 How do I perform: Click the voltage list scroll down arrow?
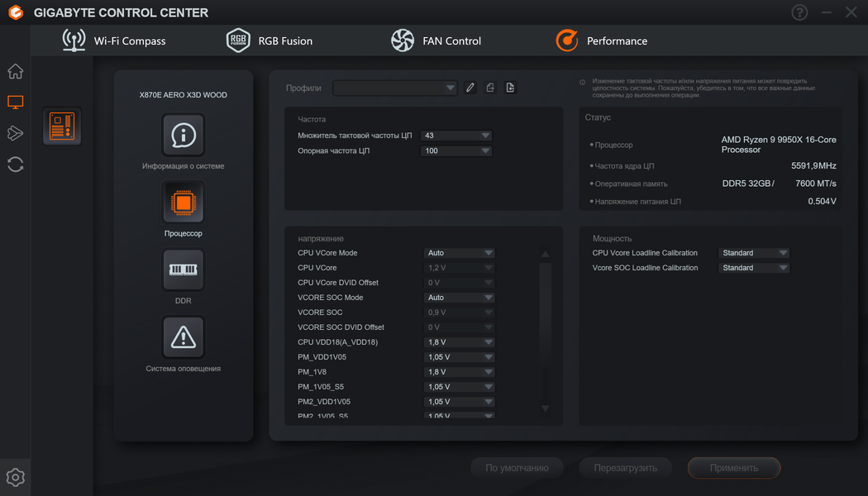pyautogui.click(x=544, y=408)
